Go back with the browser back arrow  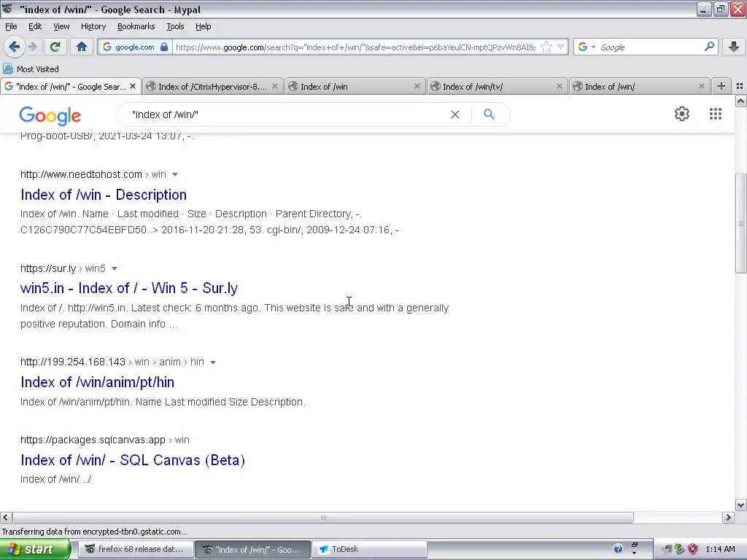[14, 47]
